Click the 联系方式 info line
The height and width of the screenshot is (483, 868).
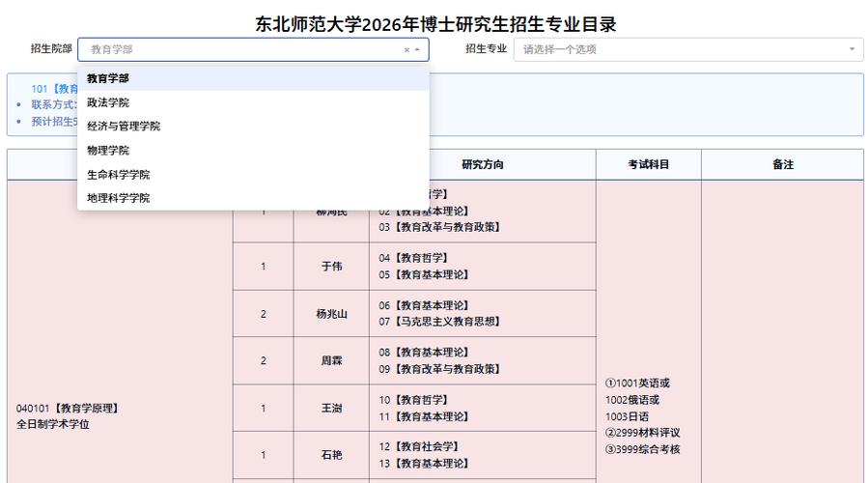[54, 104]
